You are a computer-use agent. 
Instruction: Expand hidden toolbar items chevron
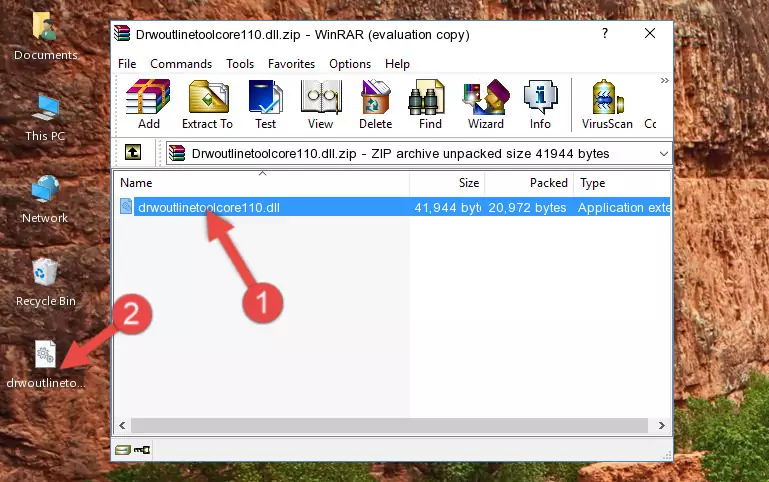[664, 80]
